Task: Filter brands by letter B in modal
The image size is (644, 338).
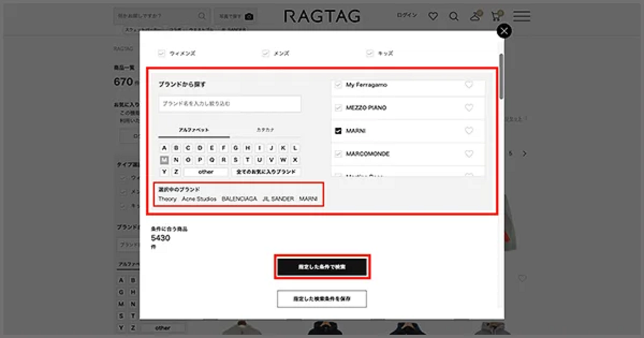Action: [176, 148]
